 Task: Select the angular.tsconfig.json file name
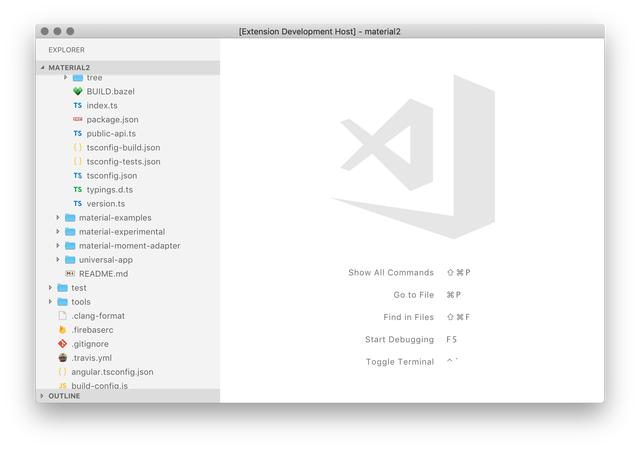click(x=112, y=372)
